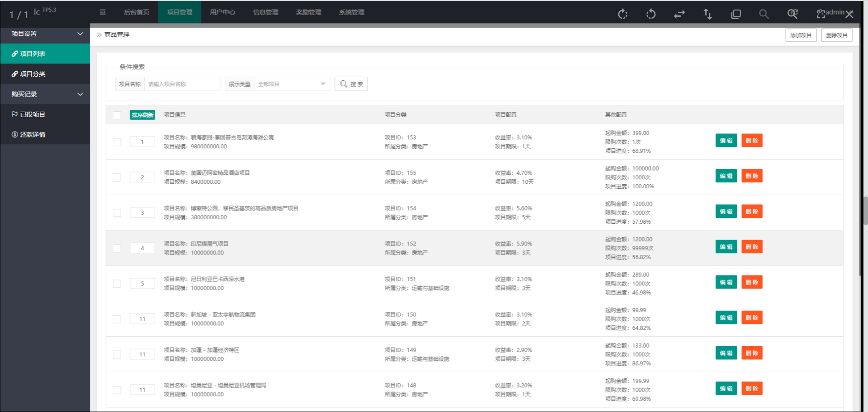This screenshot has width=868, height=412.
Task: Select the row checkbox for 印尼煤层气项目
Action: tap(117, 248)
